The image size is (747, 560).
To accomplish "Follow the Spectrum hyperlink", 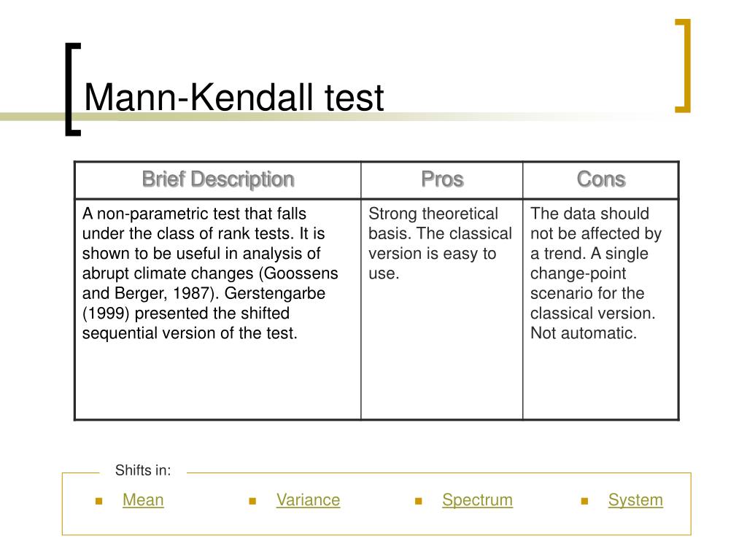I will [x=477, y=500].
